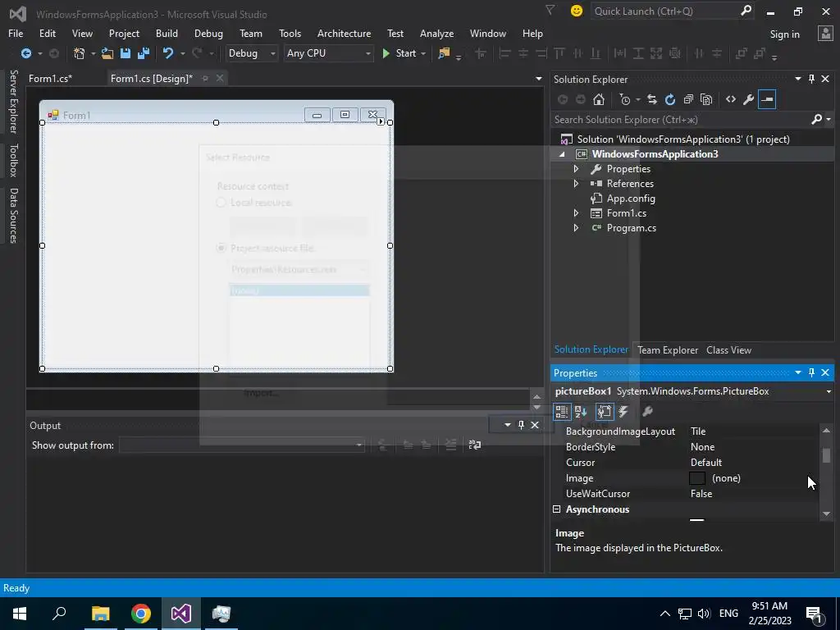Click the Cursor property value Default

pyautogui.click(x=706, y=463)
